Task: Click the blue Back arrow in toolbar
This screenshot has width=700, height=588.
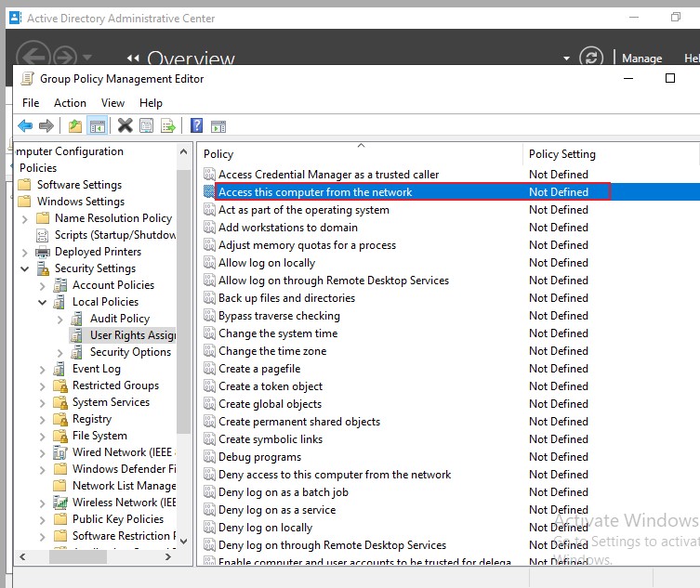Action: click(25, 126)
